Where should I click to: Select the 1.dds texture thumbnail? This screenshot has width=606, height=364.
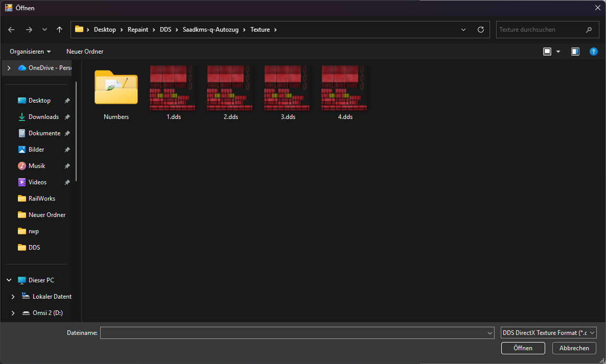click(x=173, y=88)
